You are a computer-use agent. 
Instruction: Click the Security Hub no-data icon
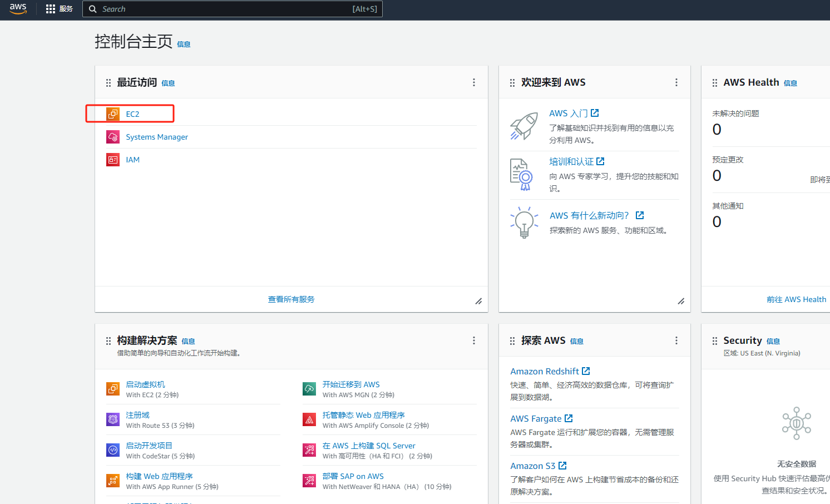(797, 423)
